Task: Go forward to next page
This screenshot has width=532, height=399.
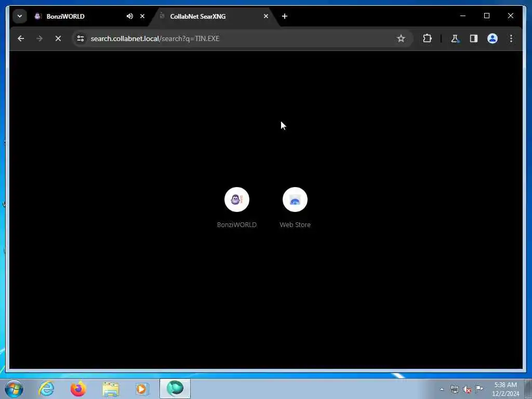Action: [x=39, y=38]
